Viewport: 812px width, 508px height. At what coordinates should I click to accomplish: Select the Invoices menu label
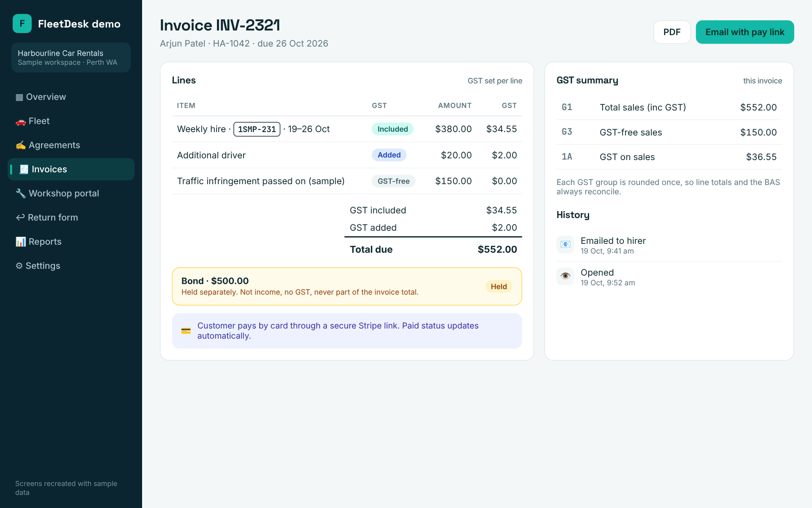tap(49, 169)
